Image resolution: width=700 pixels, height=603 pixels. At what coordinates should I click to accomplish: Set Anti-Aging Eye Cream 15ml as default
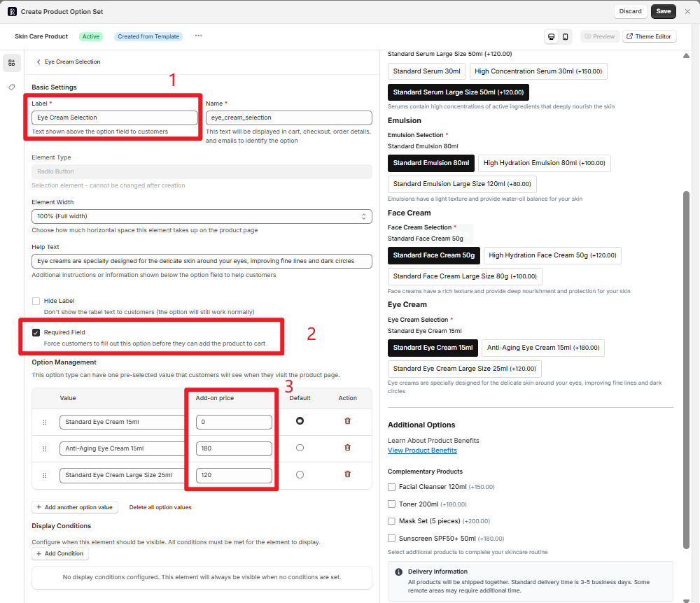pyautogui.click(x=300, y=448)
